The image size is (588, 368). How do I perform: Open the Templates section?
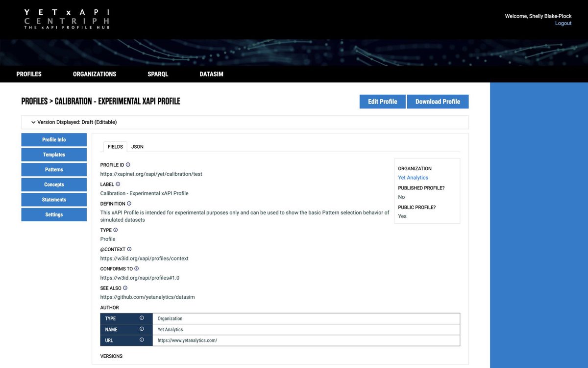pos(54,155)
